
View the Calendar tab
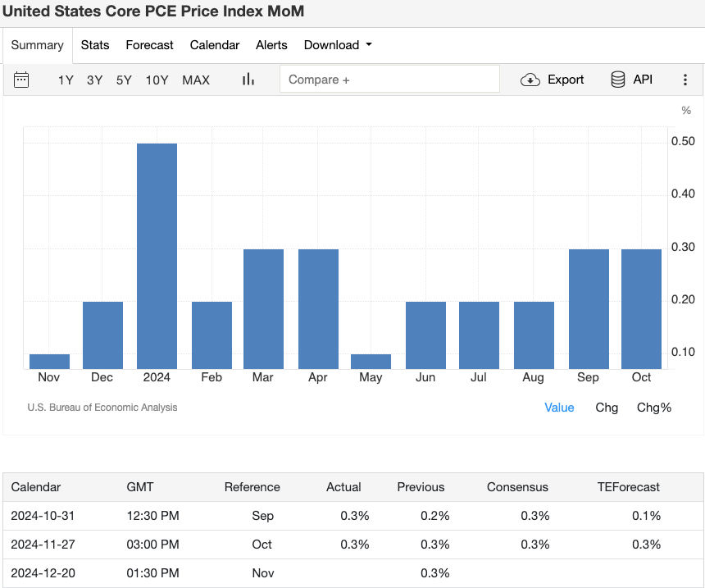pyautogui.click(x=214, y=45)
